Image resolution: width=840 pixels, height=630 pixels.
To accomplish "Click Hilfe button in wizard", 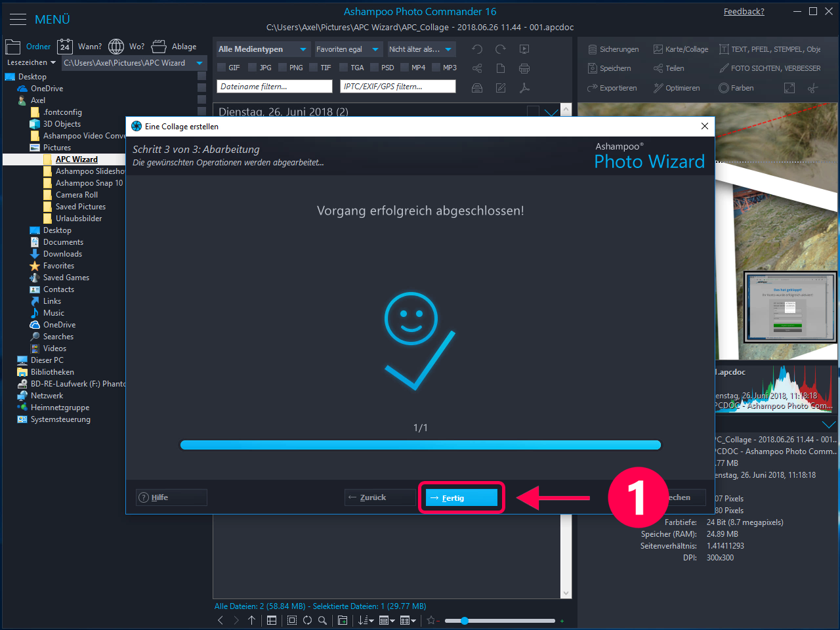I will pos(171,497).
